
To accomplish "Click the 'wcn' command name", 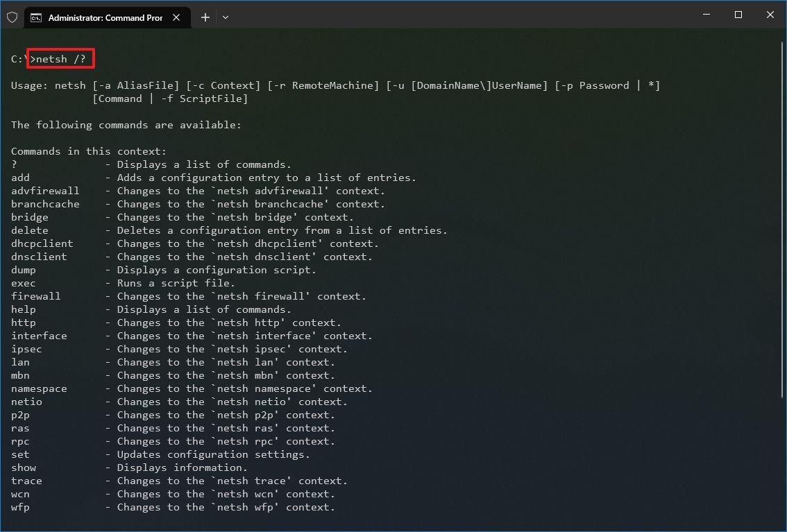I will tap(20, 494).
